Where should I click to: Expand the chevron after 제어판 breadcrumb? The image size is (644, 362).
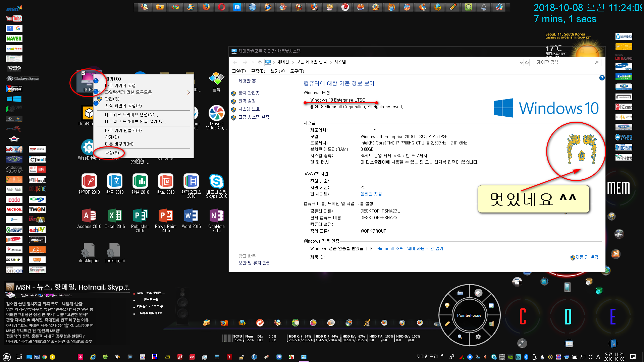click(293, 62)
